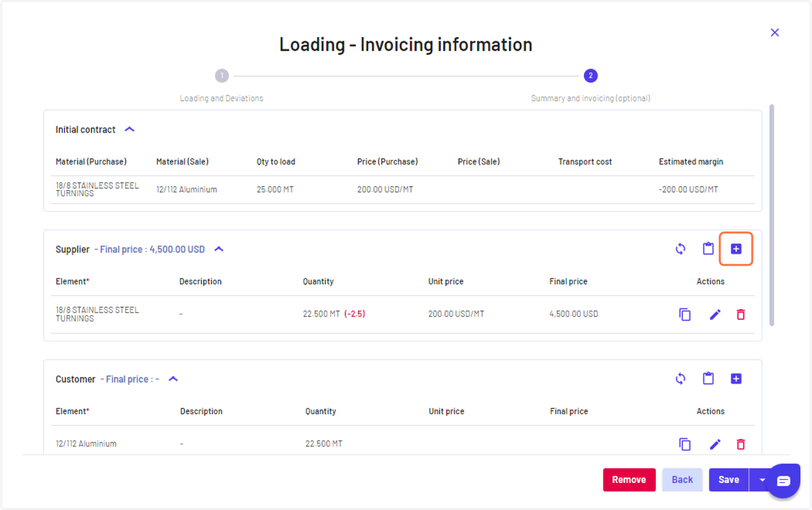Delete the 18/8 Stainless Steel Turnings supplier row
812x510 pixels.
coord(741,315)
